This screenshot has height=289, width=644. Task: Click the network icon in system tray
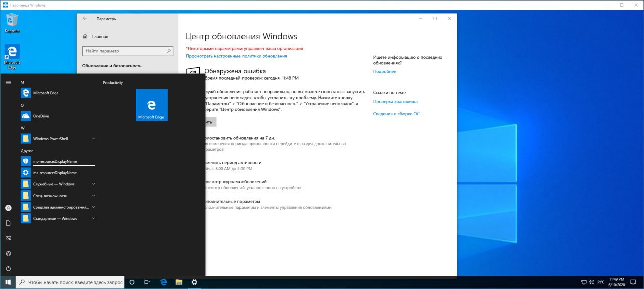click(x=584, y=282)
